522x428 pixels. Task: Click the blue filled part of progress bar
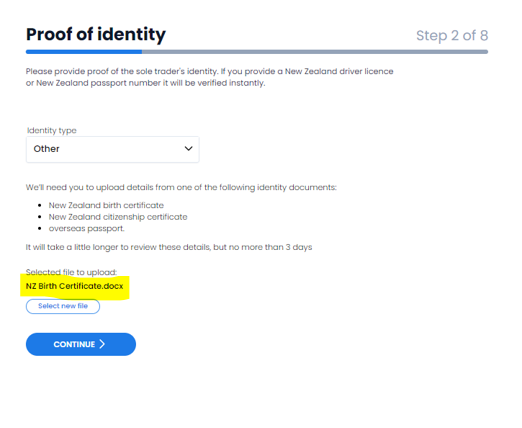pos(84,52)
